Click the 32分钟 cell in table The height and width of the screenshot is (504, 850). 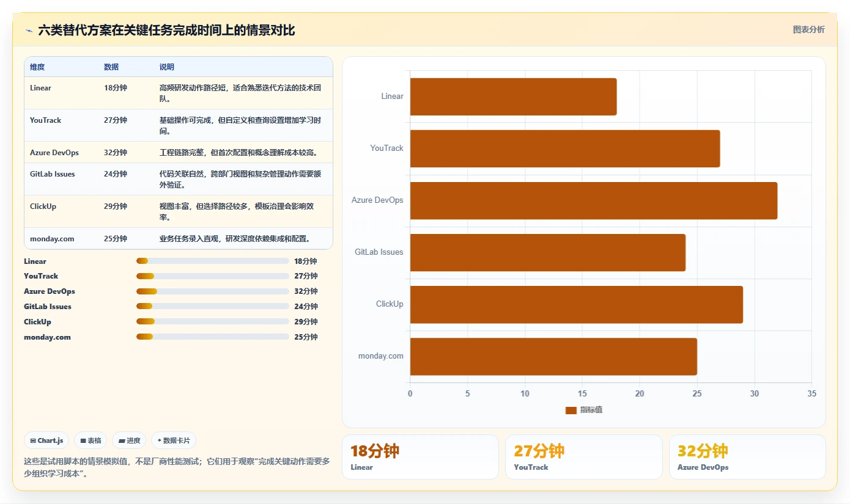pyautogui.click(x=116, y=153)
